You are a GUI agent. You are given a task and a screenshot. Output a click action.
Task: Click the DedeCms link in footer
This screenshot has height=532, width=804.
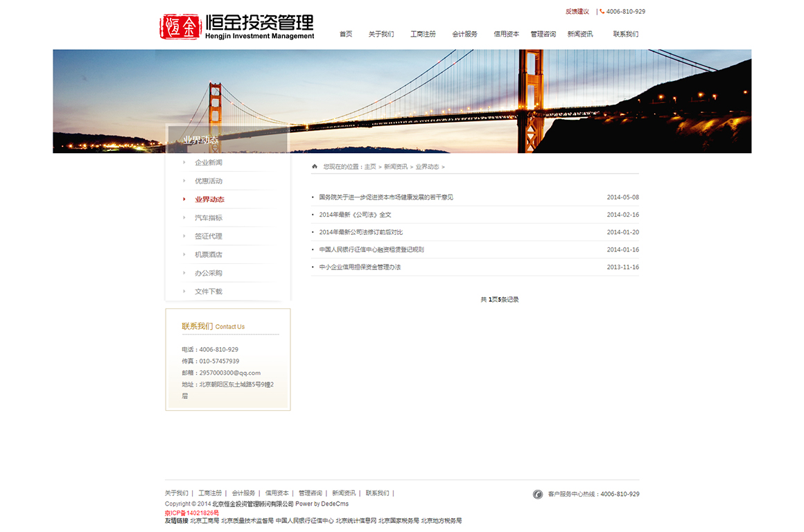pos(335,504)
